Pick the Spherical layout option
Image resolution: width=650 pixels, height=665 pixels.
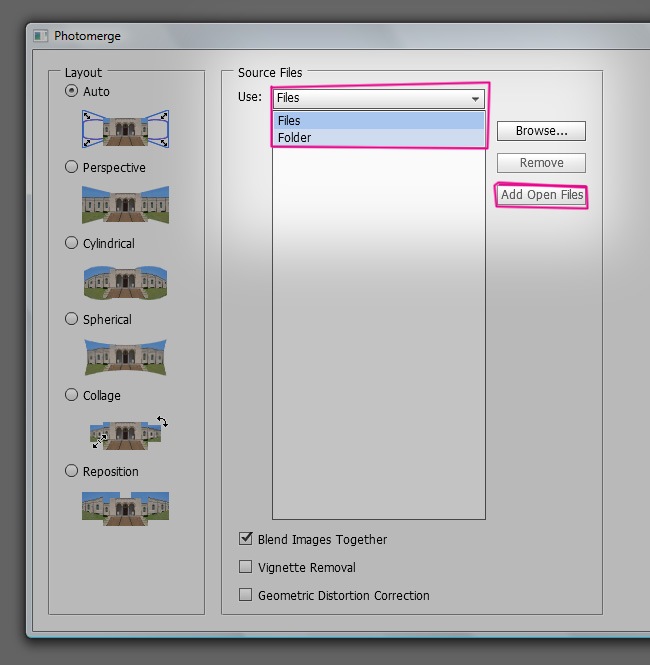point(71,319)
